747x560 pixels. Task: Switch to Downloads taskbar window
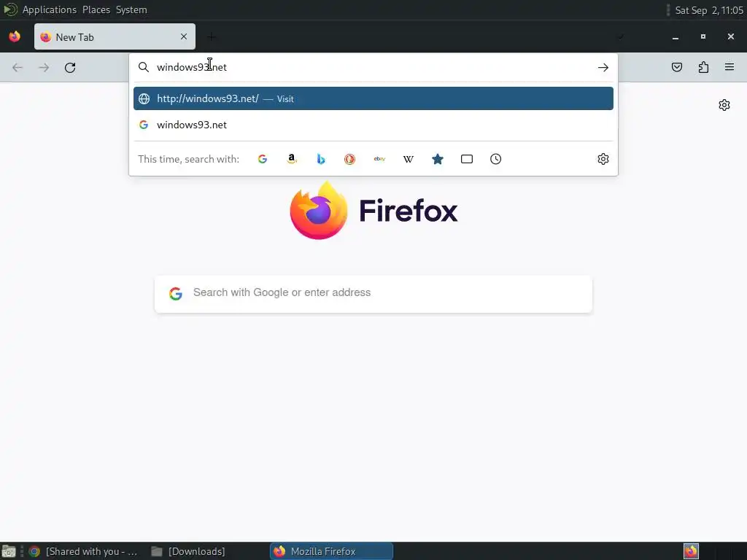pos(189,551)
